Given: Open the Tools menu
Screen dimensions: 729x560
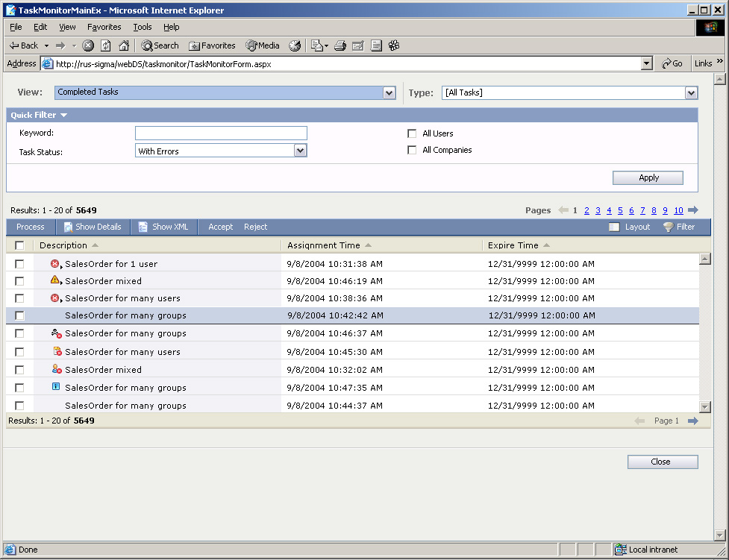Looking at the screenshot, I should 143,27.
